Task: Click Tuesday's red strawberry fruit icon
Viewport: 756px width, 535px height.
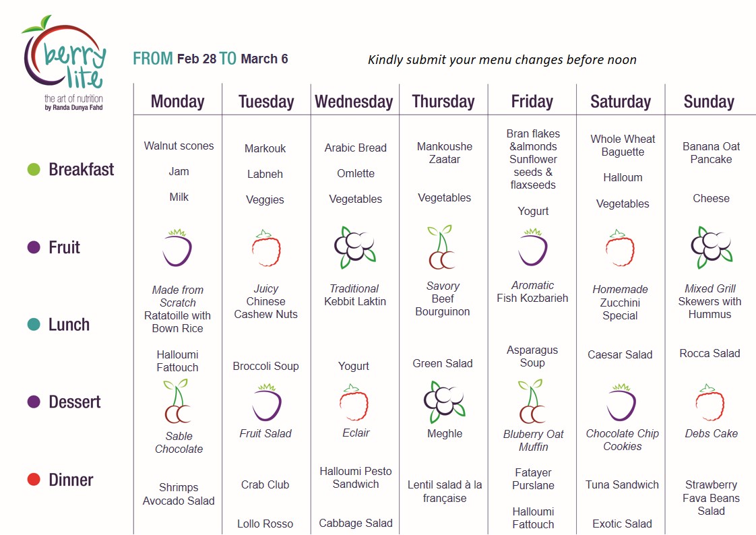Action: [266, 248]
